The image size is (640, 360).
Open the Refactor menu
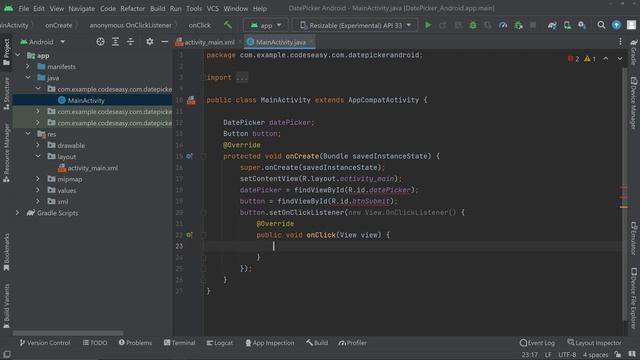pos(133,8)
